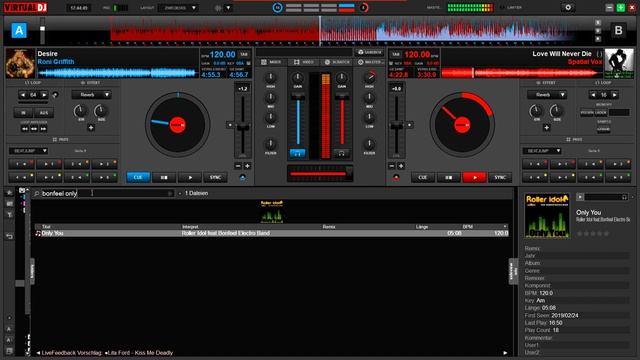Switch to VIDEO tab
This screenshot has width=640, height=360.
[x=304, y=62]
